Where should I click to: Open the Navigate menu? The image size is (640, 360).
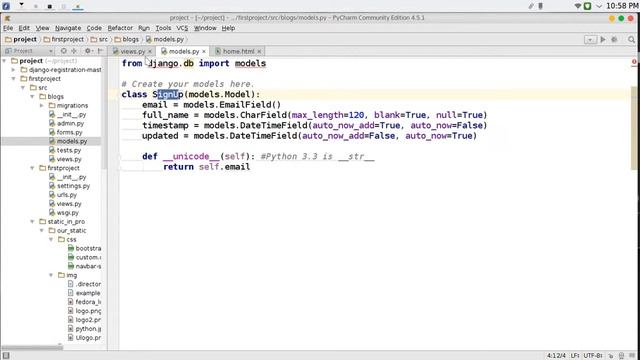coord(68,28)
